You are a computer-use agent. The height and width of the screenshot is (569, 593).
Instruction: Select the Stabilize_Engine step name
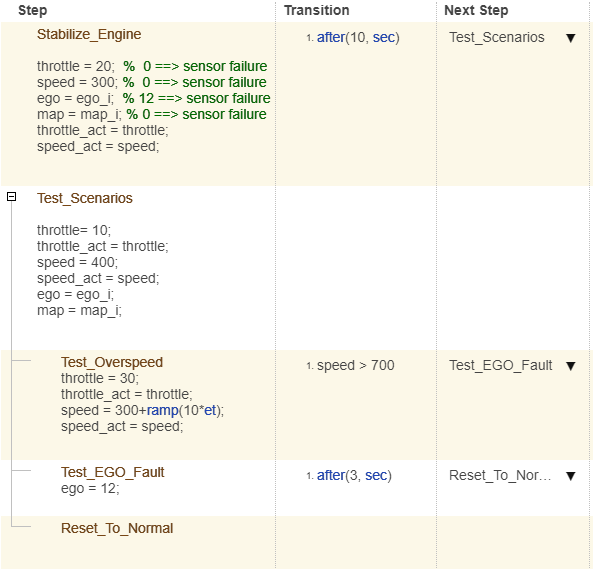point(89,34)
